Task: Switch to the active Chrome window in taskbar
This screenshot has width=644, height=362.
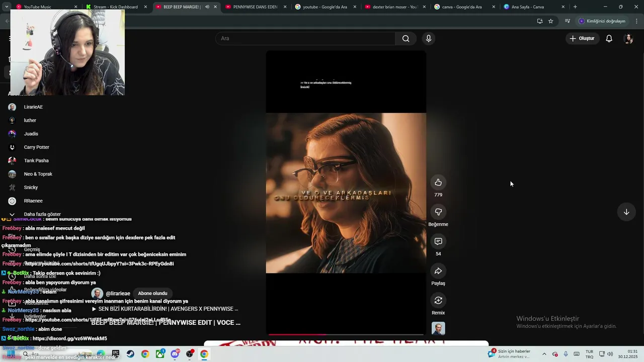Action: 204,354
